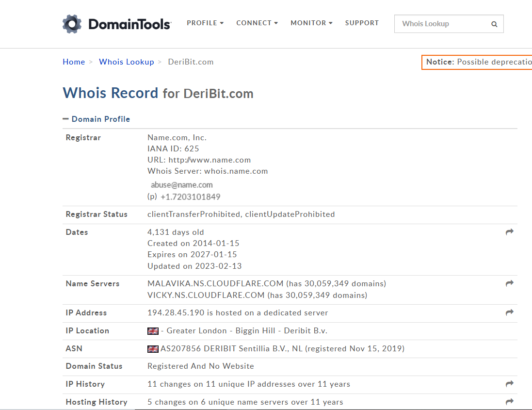532x410 pixels.
Task: Click share arrow in Hosting History row
Action: (509, 402)
